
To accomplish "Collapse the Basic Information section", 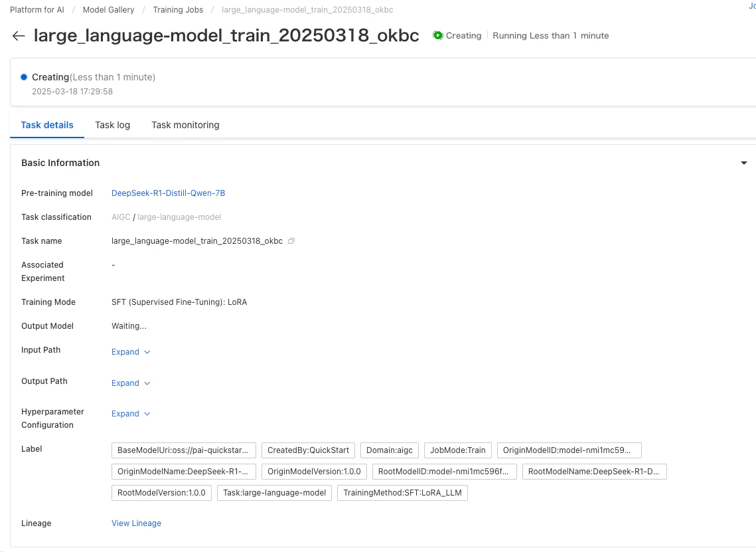I will 744,163.
